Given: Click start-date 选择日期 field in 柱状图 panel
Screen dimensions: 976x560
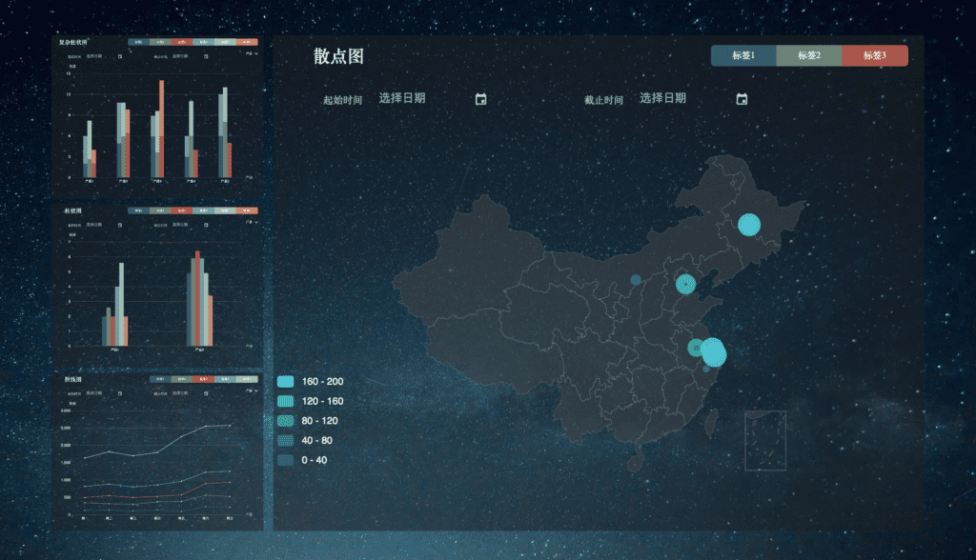Looking at the screenshot, I should coord(94,225).
